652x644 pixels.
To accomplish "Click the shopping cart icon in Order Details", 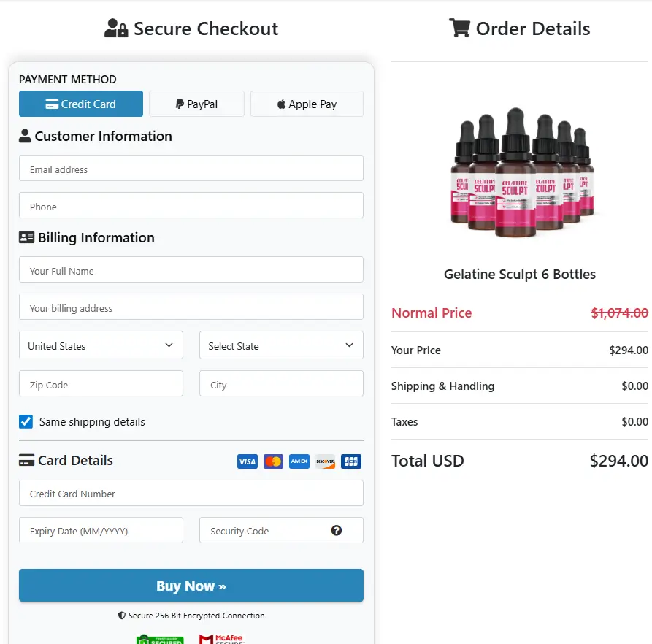I will coord(459,28).
